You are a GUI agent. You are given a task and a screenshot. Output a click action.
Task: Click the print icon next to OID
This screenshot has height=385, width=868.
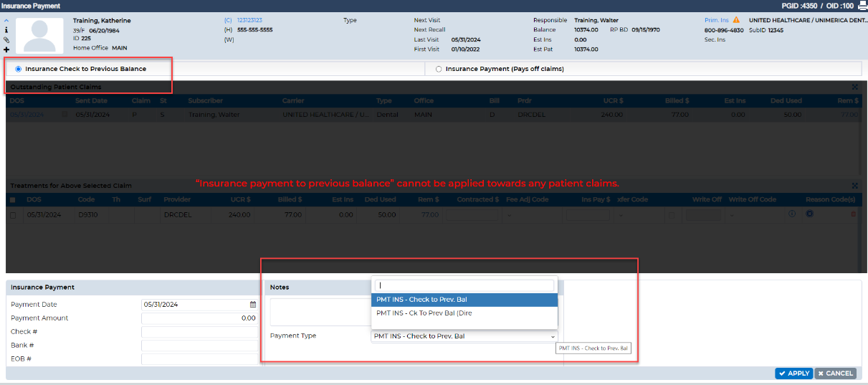coord(862,5)
